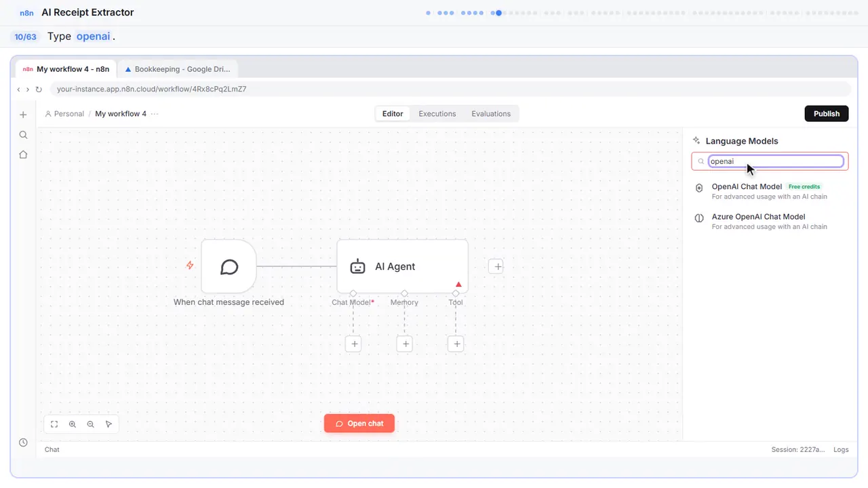Add Memory via its plus button

pos(405,344)
